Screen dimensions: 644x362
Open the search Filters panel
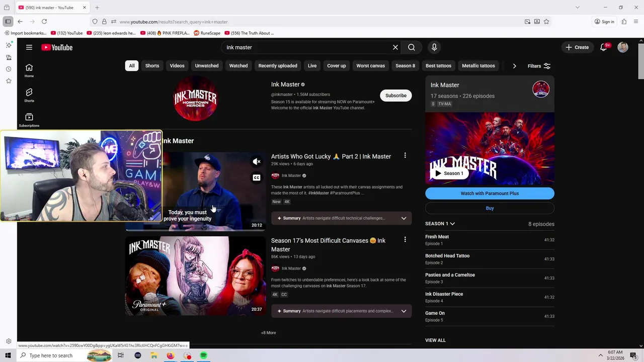tap(539, 66)
